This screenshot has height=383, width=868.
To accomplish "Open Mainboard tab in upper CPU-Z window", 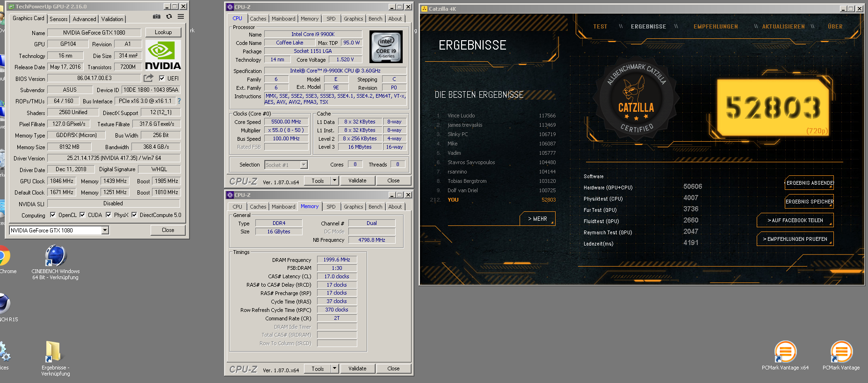I will (x=283, y=19).
